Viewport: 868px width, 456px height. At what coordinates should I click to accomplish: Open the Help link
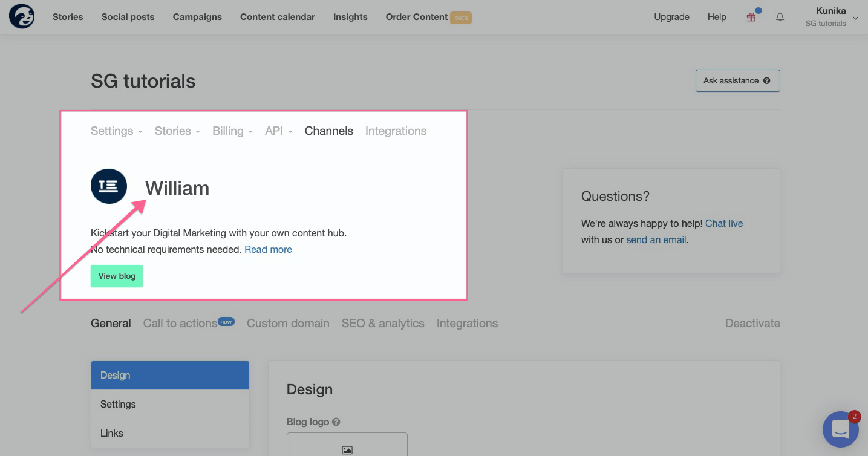[x=717, y=17]
